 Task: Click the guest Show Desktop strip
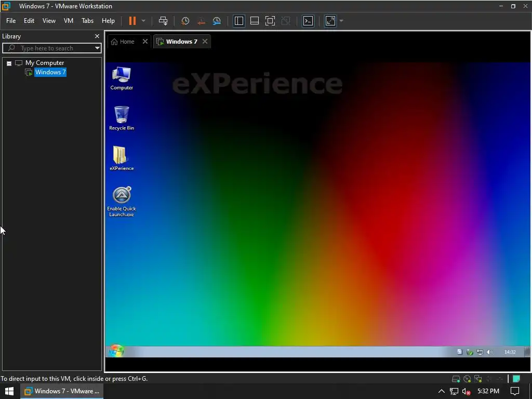click(x=527, y=352)
